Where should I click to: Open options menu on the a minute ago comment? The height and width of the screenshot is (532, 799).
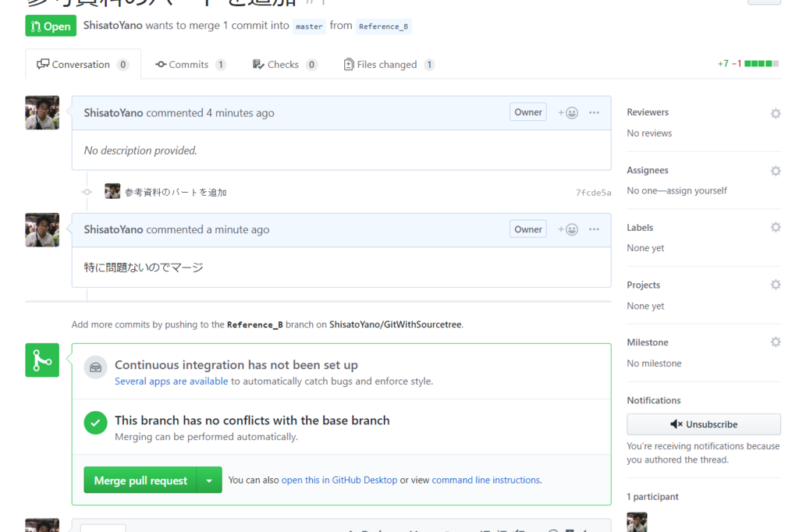point(594,229)
